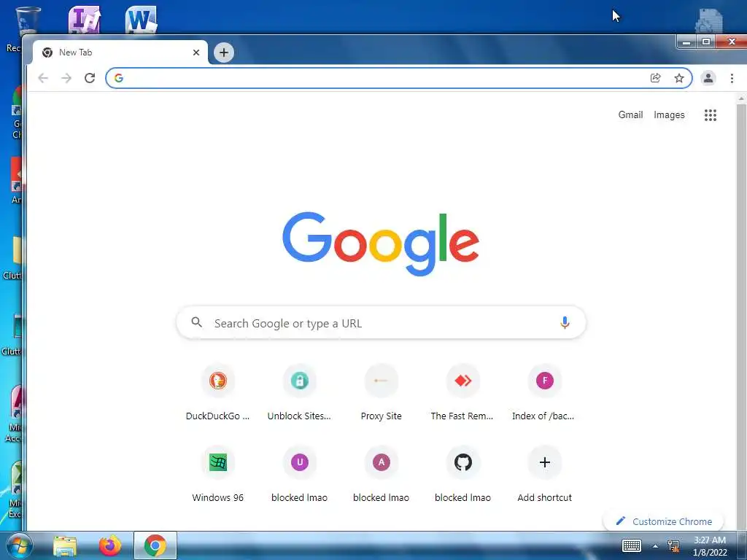
Task: Show hidden system tray icons
Action: [655, 546]
